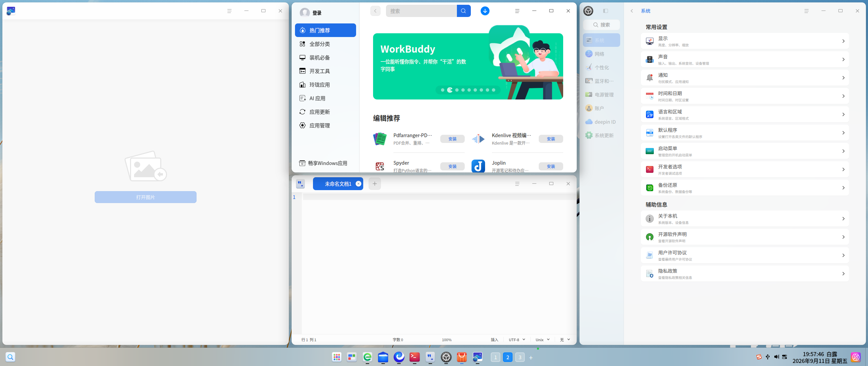Screen dimensions: 868x366
Task: Select 全部分类 in the app store sidebar
Action: coord(325,44)
